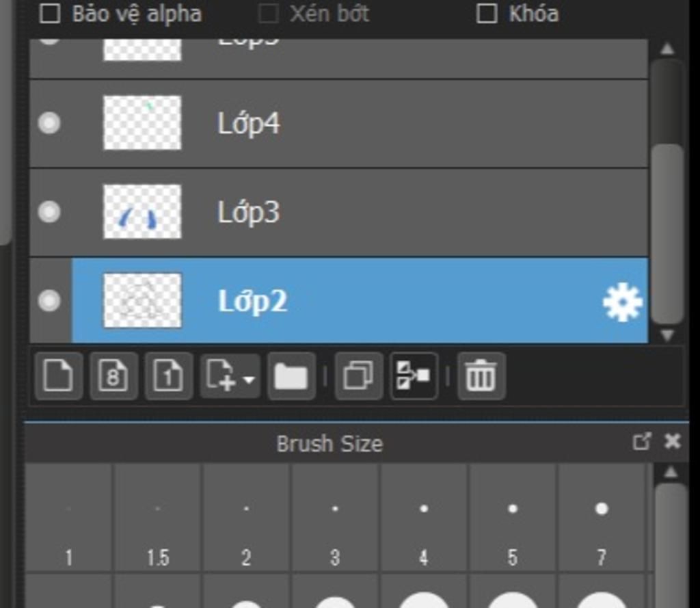Screen dimensions: 700x608
Task: Merge layer down with icon
Action: pyautogui.click(x=414, y=375)
